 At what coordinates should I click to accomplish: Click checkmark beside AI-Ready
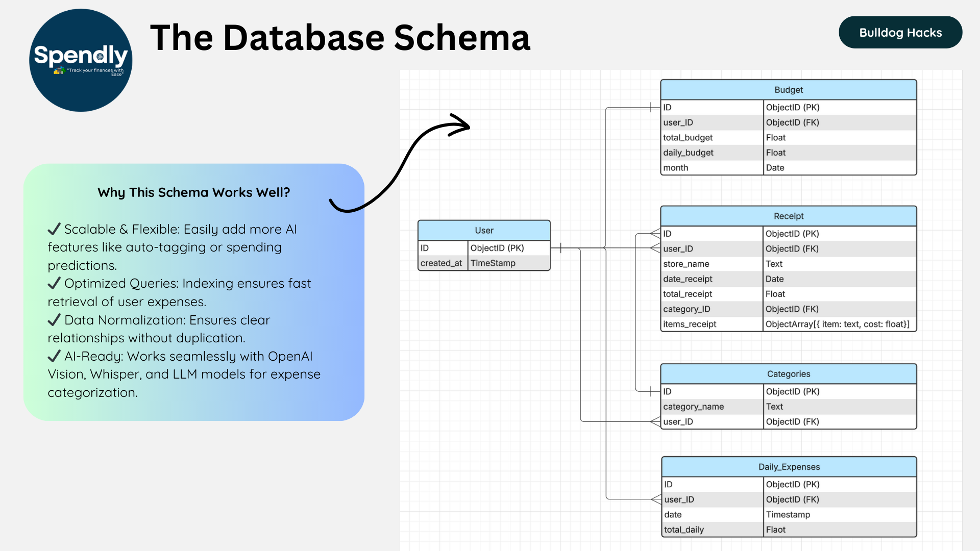54,356
